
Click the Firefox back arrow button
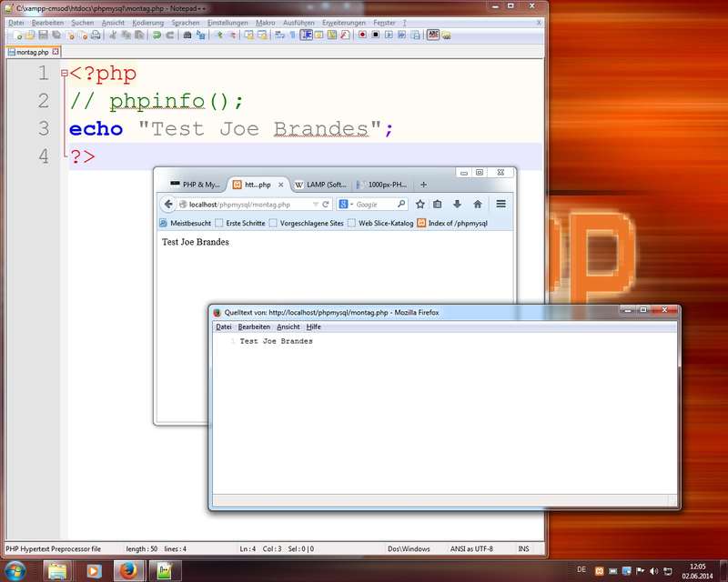point(168,205)
